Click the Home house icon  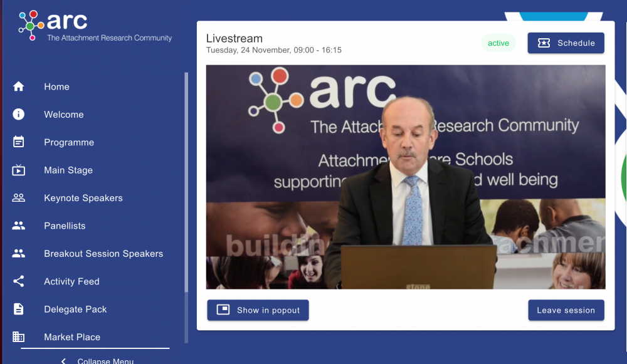(19, 86)
